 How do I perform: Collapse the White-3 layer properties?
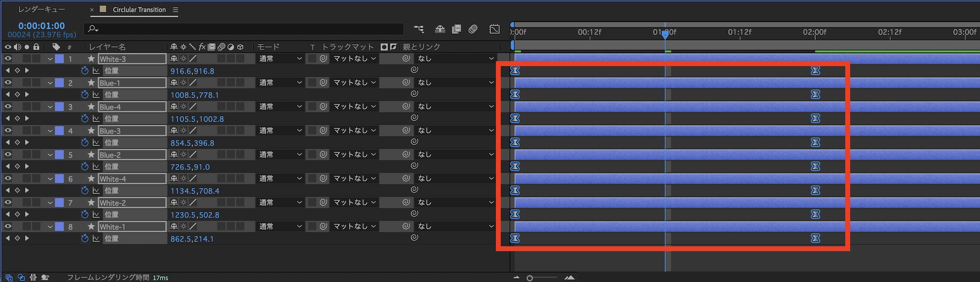coord(50,59)
